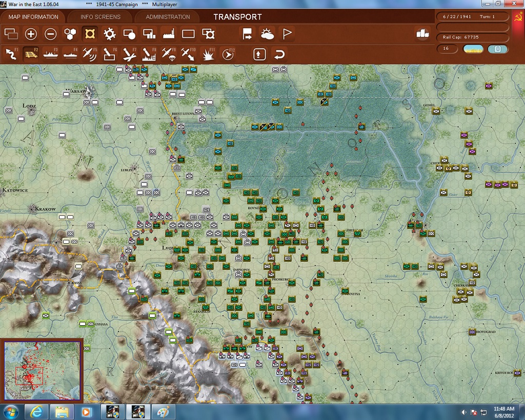
Task: Open the weather sun-and-cloud icon
Action: pos(267,34)
